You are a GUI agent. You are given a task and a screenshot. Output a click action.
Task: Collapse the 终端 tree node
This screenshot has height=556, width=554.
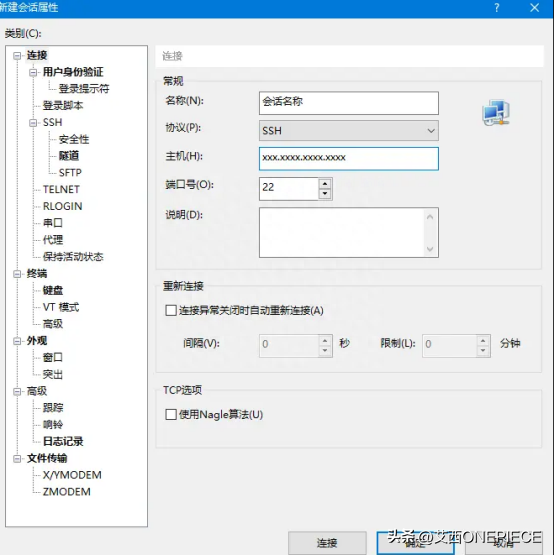pos(17,274)
